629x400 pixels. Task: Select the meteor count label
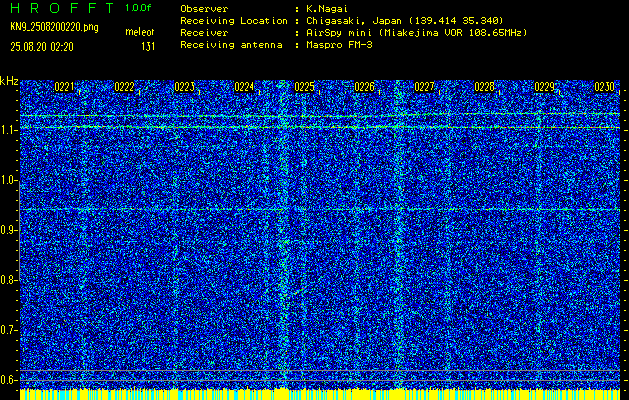[x=140, y=32]
